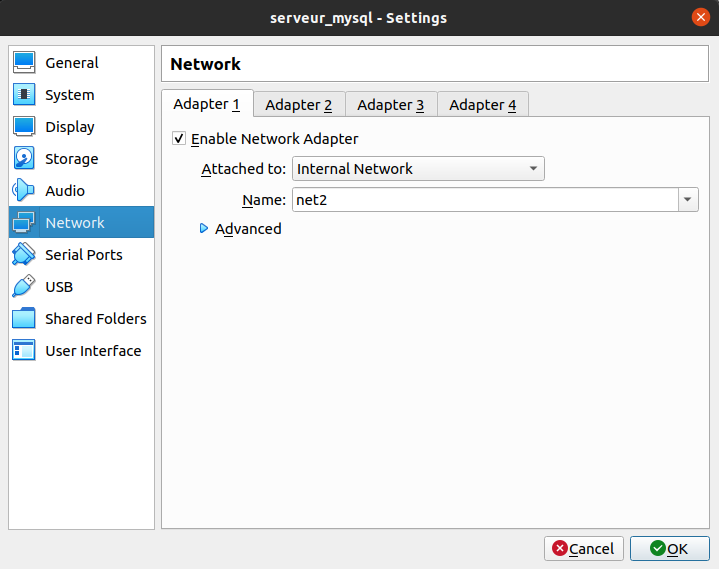The width and height of the screenshot is (719, 569).
Task: Open the Audio speaker icon
Action: pyautogui.click(x=25, y=191)
